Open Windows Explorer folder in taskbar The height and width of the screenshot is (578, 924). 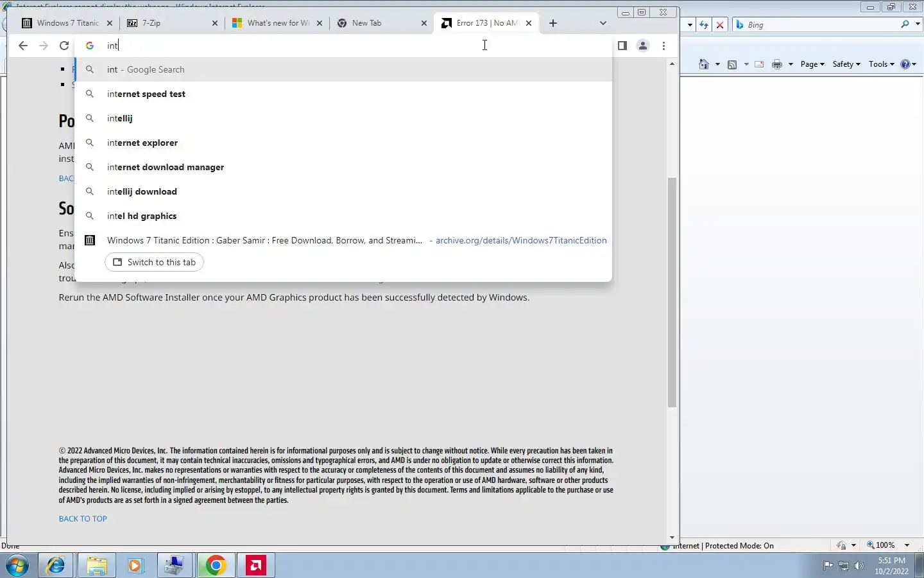tap(96, 566)
